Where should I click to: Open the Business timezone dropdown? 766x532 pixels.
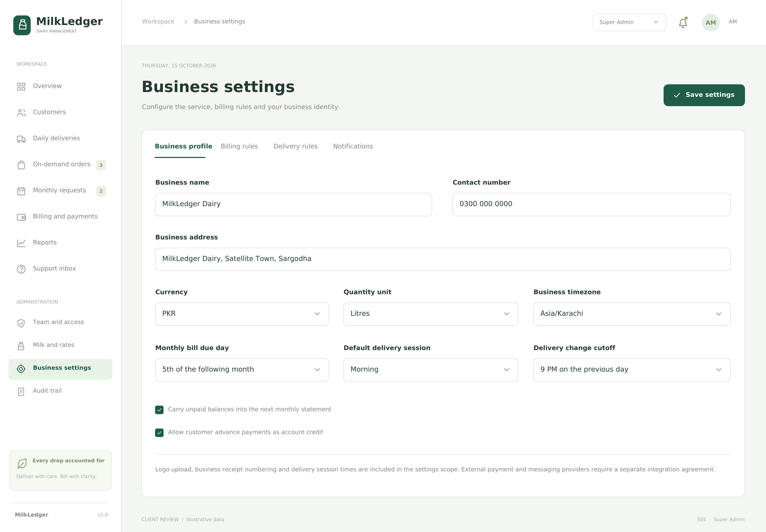(632, 314)
